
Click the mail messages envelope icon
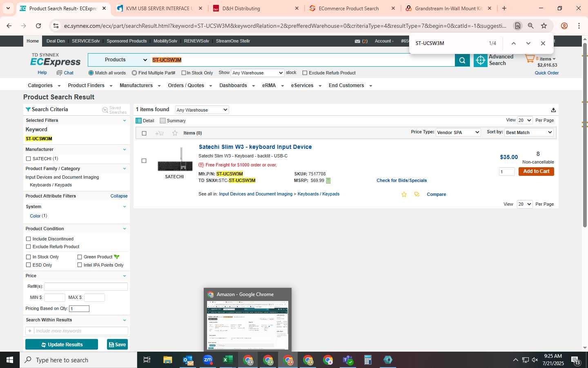[x=357, y=41]
